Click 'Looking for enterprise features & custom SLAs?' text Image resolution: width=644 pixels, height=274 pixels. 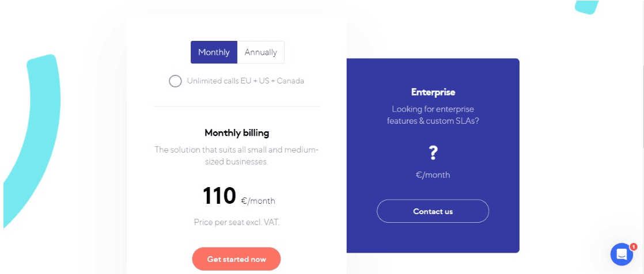click(433, 115)
